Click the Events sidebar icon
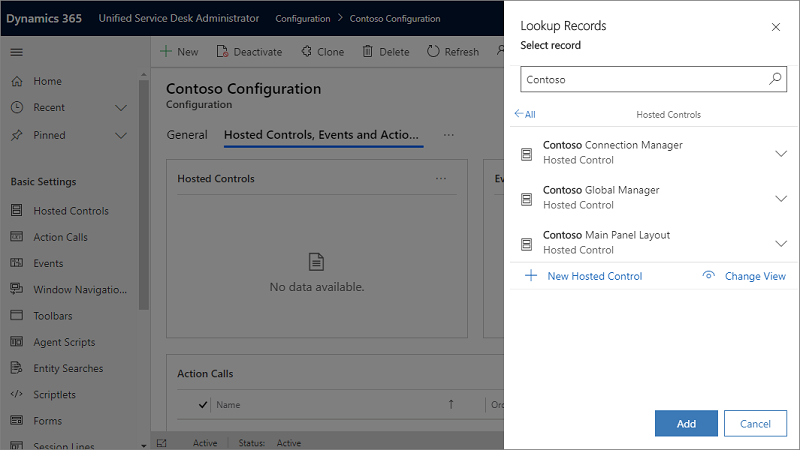 (17, 263)
